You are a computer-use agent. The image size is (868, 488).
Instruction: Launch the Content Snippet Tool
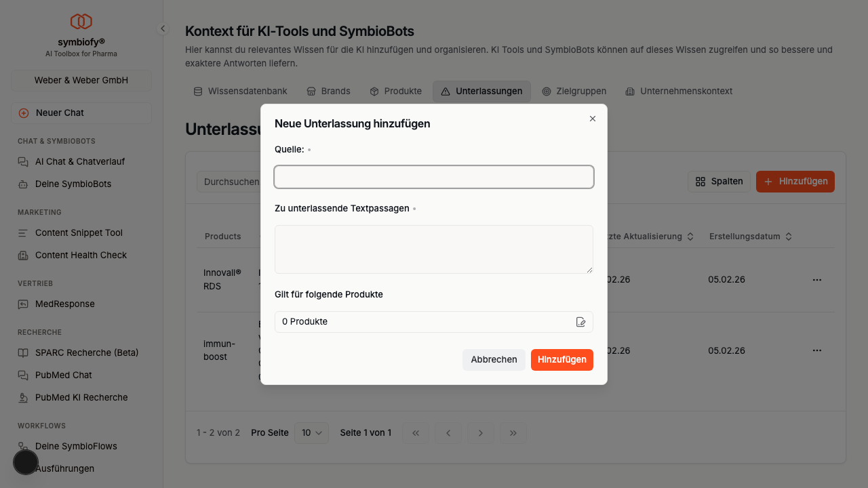click(x=79, y=232)
